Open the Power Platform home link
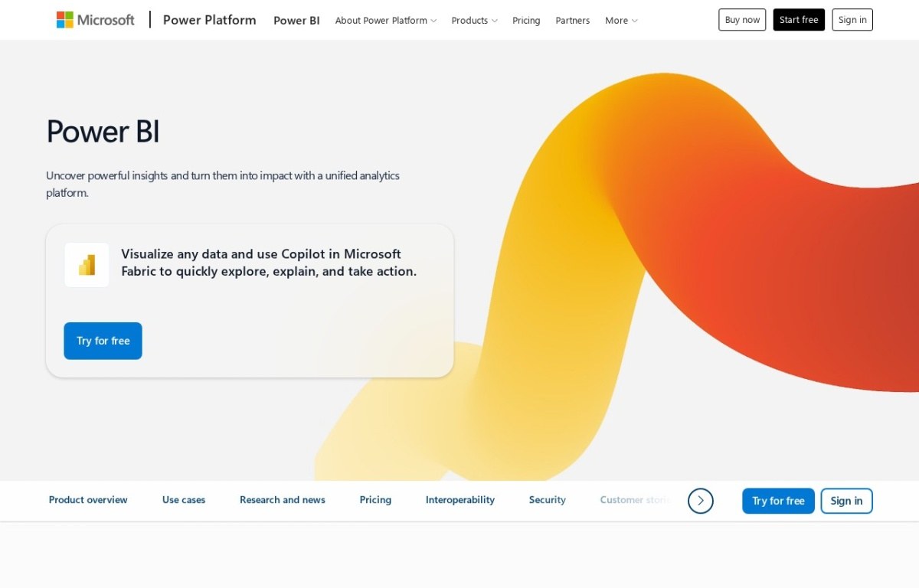This screenshot has width=919, height=588. [x=210, y=20]
